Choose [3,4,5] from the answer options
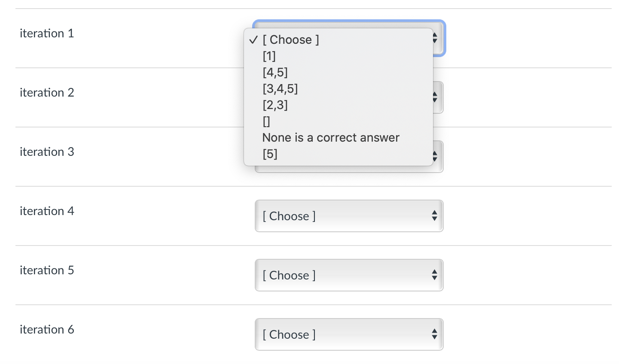Image resolution: width=619 pixels, height=364 pixels. (280, 88)
